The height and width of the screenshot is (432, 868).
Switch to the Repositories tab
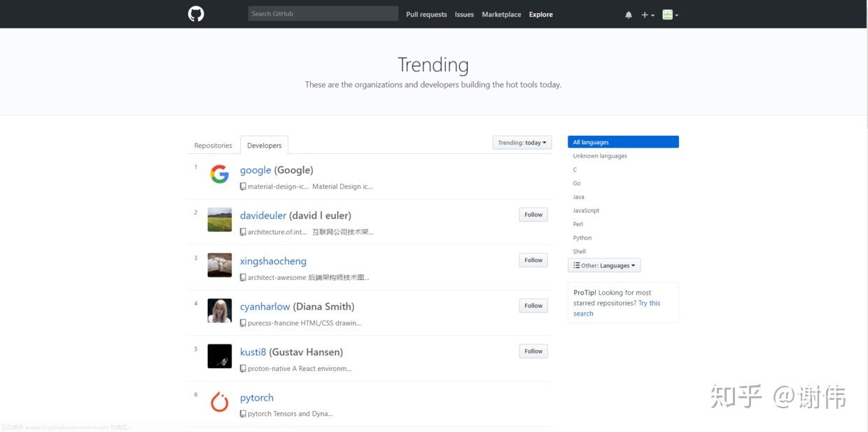(x=213, y=146)
